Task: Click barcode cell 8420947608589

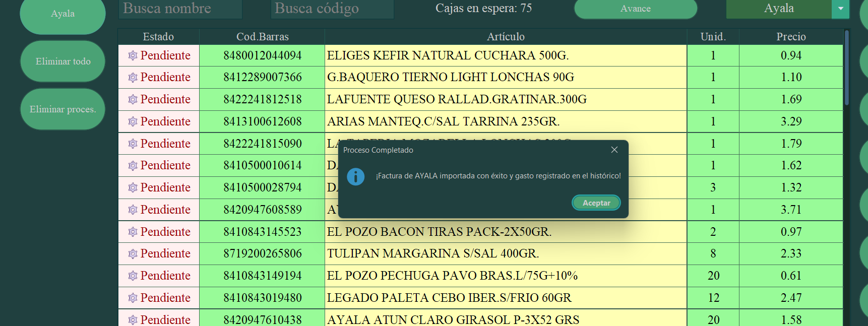Action: pos(262,210)
